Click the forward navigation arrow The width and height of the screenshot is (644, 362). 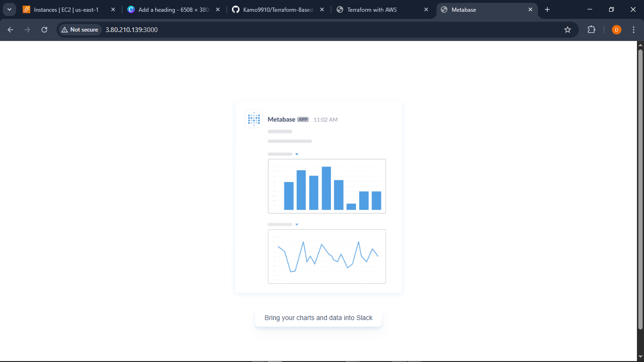click(x=27, y=30)
